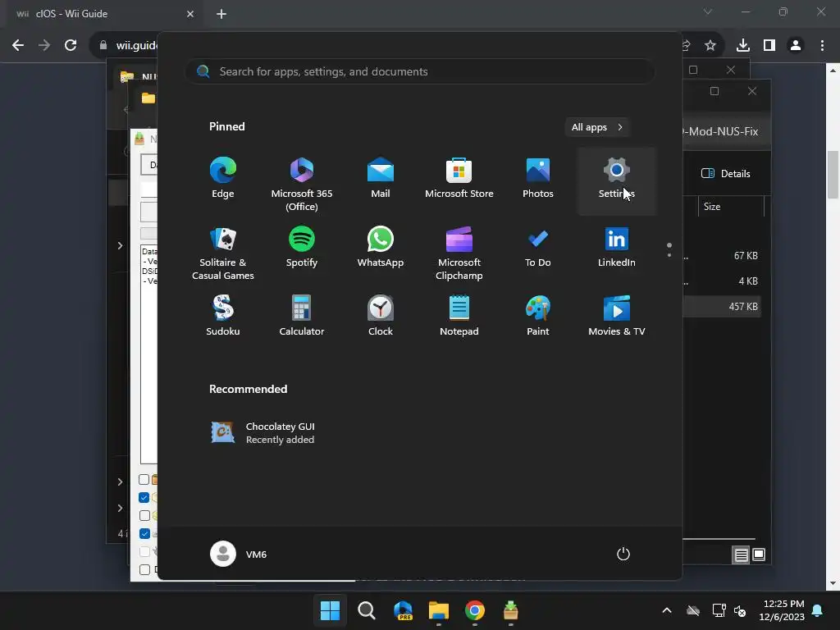Open Settings from pinned apps
Viewport: 840px width, 630px height.
click(617, 180)
